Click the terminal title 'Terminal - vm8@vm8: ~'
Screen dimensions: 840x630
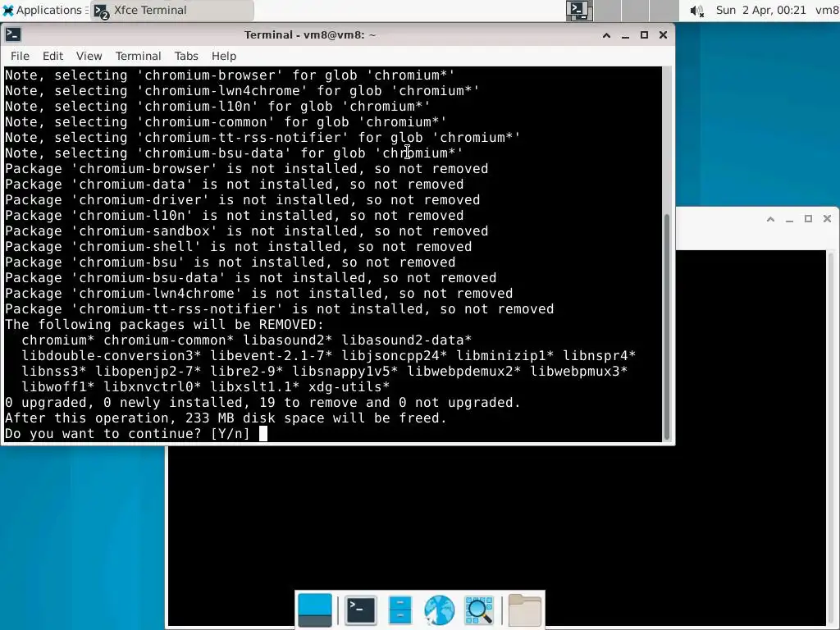point(310,34)
